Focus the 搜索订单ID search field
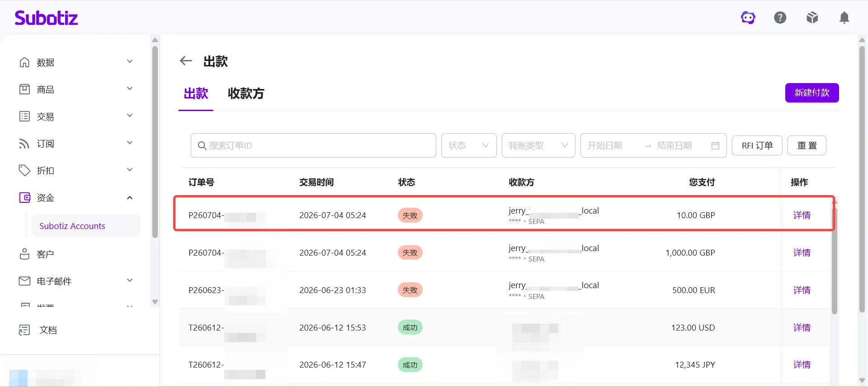The width and height of the screenshot is (868, 387). [313, 145]
